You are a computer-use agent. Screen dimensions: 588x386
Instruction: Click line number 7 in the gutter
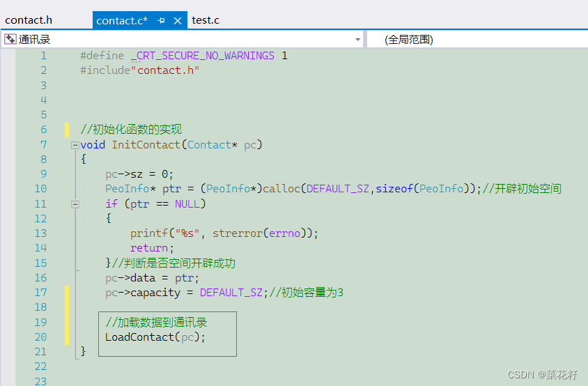coord(44,145)
